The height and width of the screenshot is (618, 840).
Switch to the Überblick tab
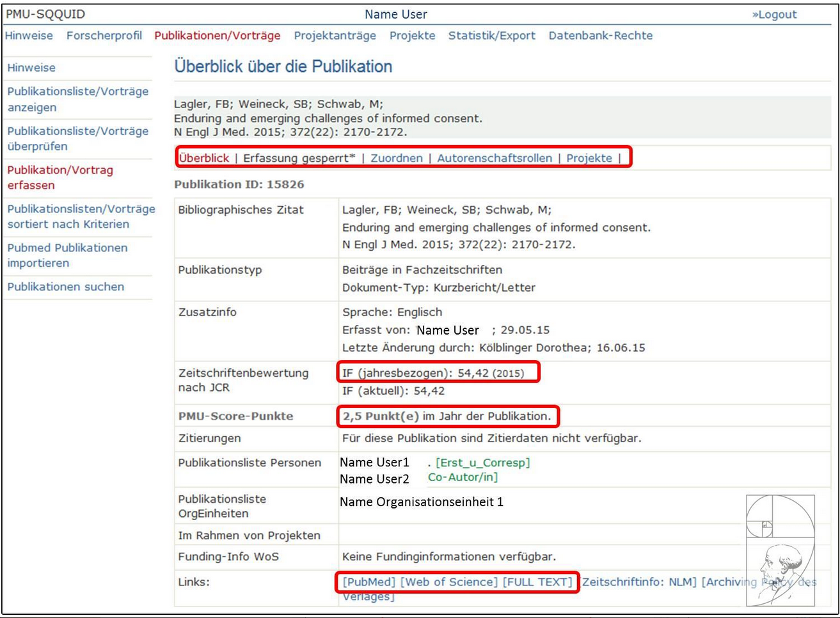coord(204,158)
